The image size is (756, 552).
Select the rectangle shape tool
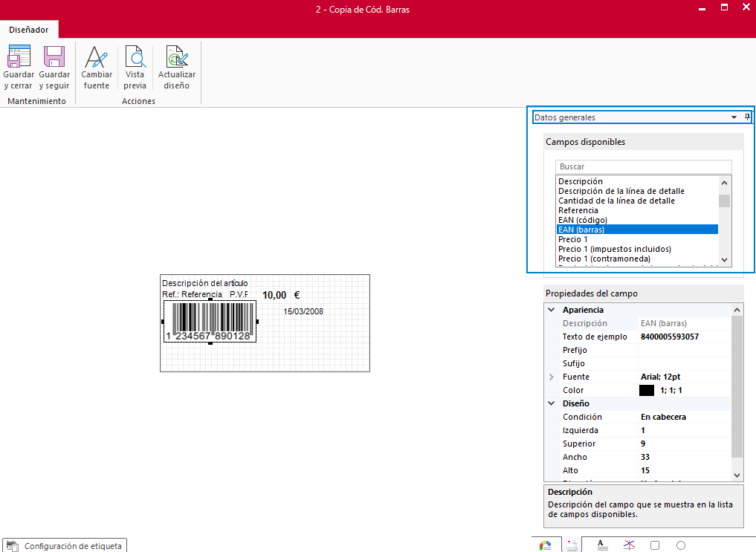click(655, 545)
